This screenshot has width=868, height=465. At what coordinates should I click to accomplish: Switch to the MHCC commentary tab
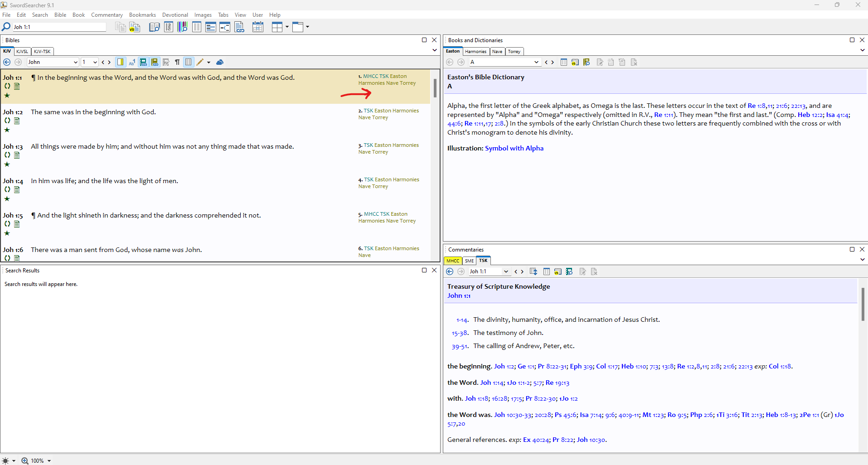pyautogui.click(x=453, y=261)
